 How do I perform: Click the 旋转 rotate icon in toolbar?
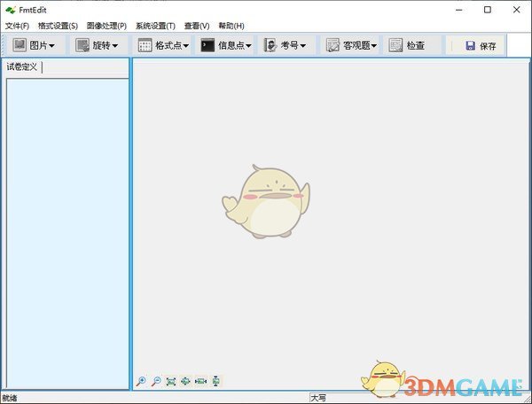click(x=82, y=44)
